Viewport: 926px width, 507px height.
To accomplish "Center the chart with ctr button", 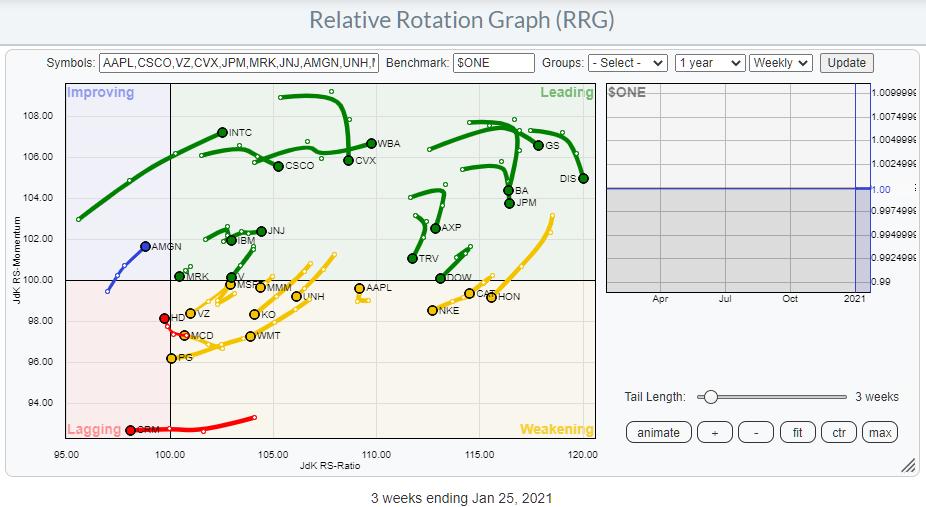I will click(x=839, y=432).
